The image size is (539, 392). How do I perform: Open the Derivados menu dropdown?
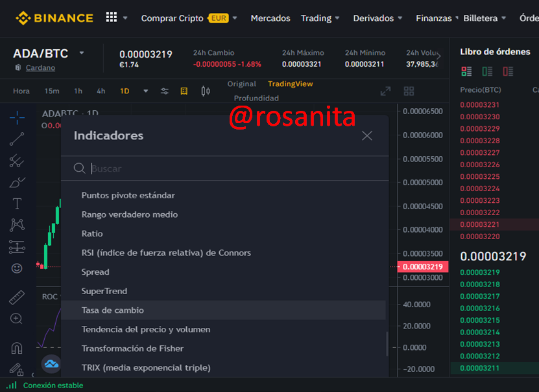click(x=377, y=18)
